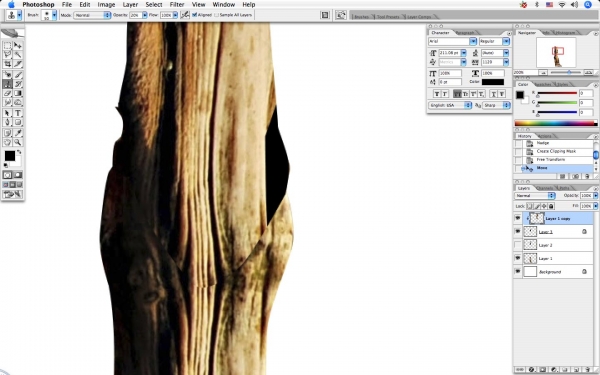
Task: Select the Healing Brush tool
Action: point(7,75)
